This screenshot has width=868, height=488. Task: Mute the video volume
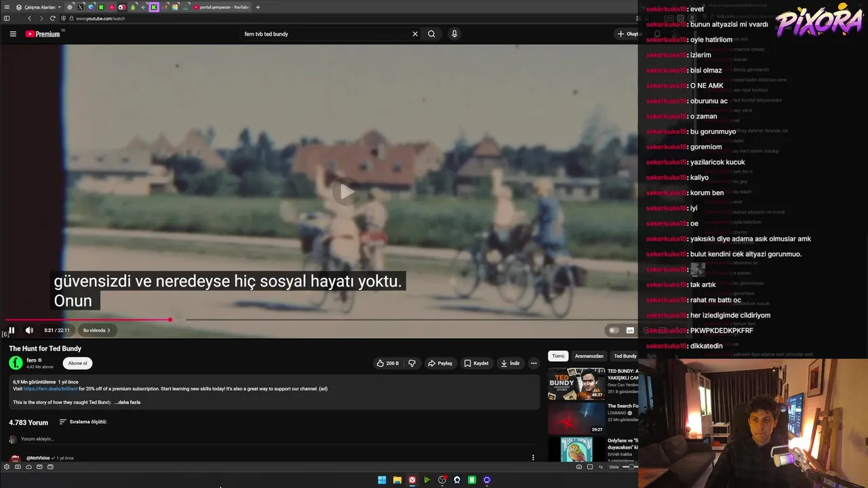click(29, 330)
